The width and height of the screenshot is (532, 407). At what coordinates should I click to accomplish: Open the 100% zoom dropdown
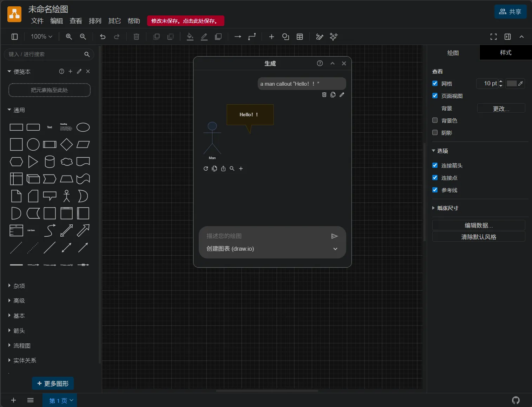41,37
